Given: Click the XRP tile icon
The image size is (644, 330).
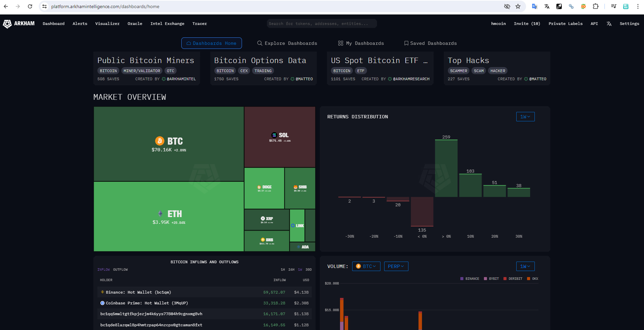Looking at the screenshot, I should pos(263,218).
